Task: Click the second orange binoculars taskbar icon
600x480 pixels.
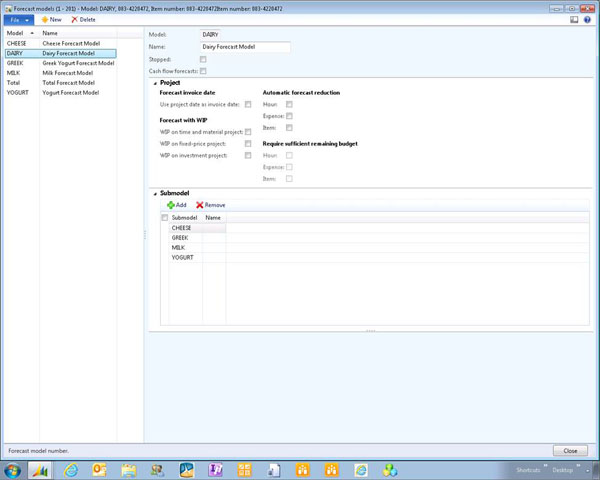Action: [x=332, y=470]
